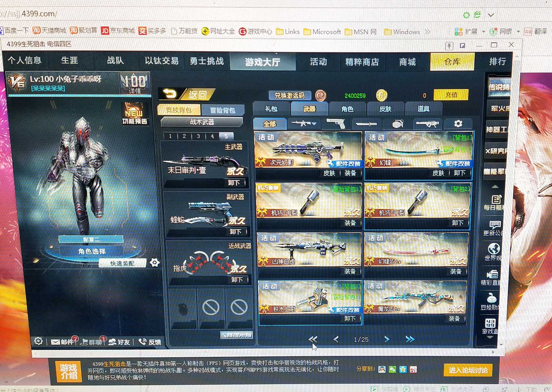
Task: Go to first inventory page
Action: tap(313, 339)
